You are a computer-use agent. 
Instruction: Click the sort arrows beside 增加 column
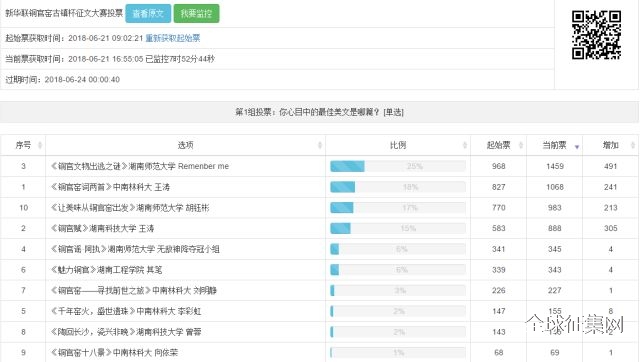point(633,145)
